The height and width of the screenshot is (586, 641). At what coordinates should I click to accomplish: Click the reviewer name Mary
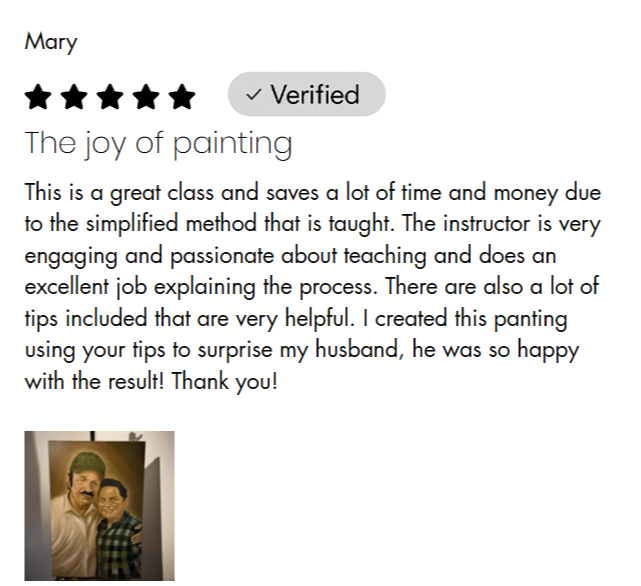pyautogui.click(x=51, y=42)
